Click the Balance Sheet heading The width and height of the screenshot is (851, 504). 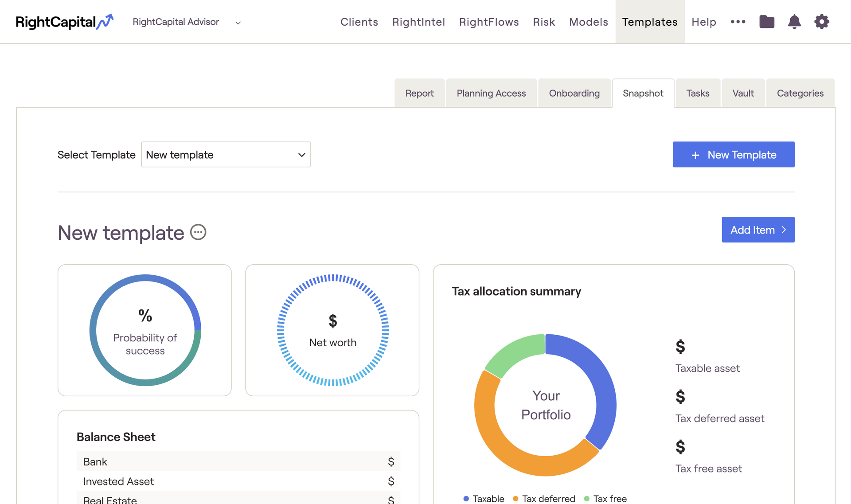pyautogui.click(x=116, y=437)
